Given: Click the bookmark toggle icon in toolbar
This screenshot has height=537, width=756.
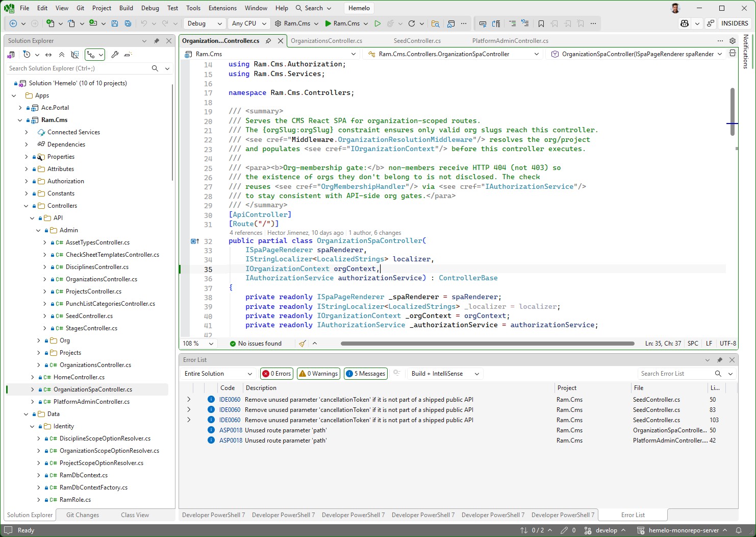Looking at the screenshot, I should click(x=541, y=23).
